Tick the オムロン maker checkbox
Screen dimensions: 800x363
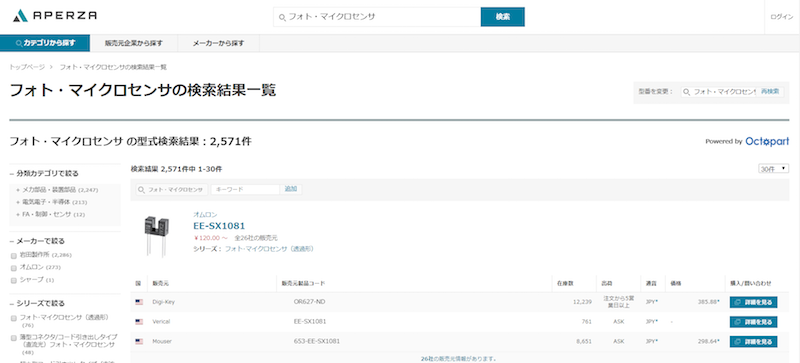click(x=14, y=268)
